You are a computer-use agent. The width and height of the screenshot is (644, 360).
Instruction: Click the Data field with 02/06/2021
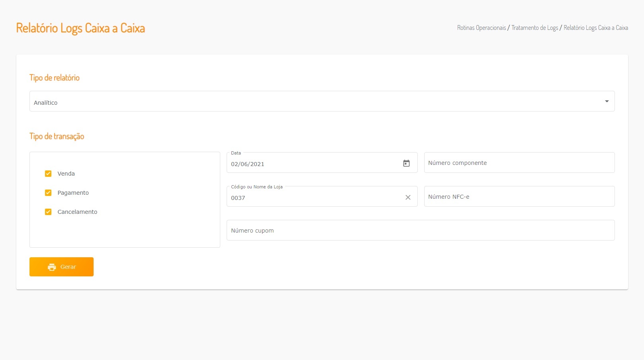pos(311,164)
